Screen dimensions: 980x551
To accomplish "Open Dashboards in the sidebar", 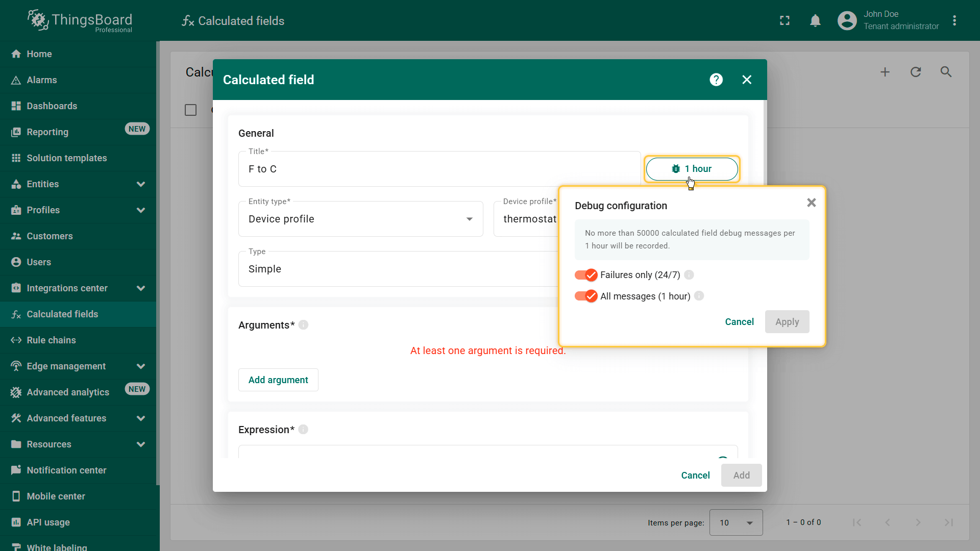I will (52, 106).
